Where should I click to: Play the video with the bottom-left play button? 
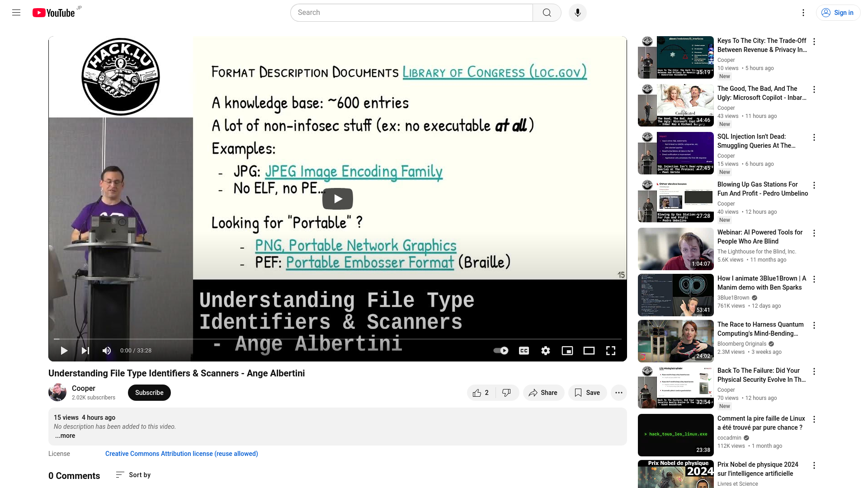coord(64,351)
